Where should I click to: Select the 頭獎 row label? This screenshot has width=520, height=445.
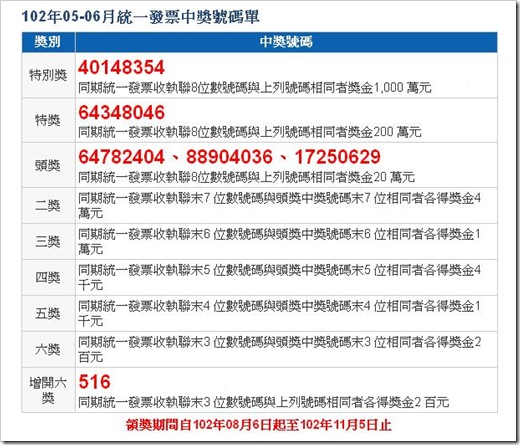click(x=48, y=165)
